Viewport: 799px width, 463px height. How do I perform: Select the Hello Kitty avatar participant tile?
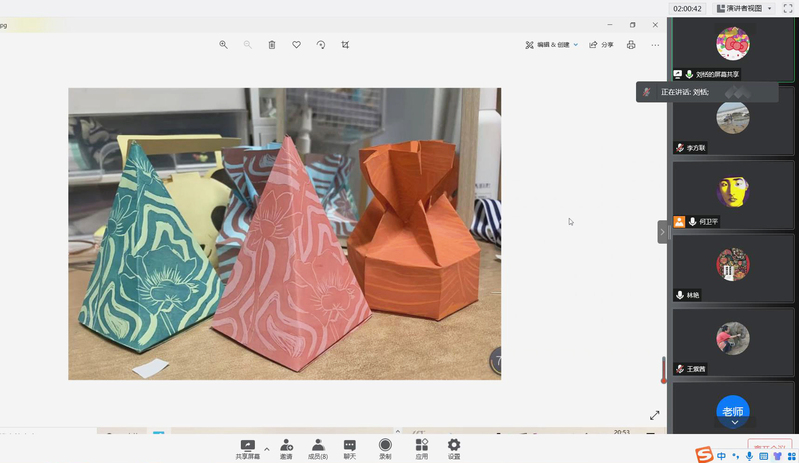(x=733, y=44)
